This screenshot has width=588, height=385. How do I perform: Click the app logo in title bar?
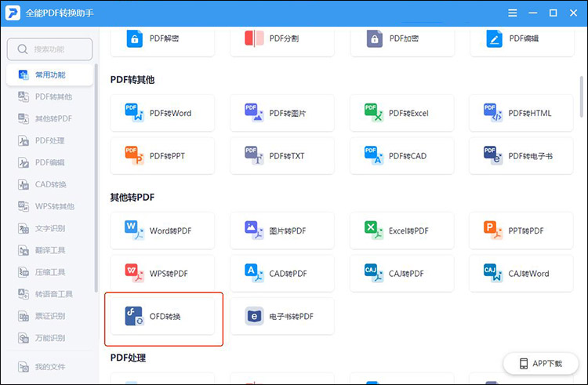tap(13, 13)
